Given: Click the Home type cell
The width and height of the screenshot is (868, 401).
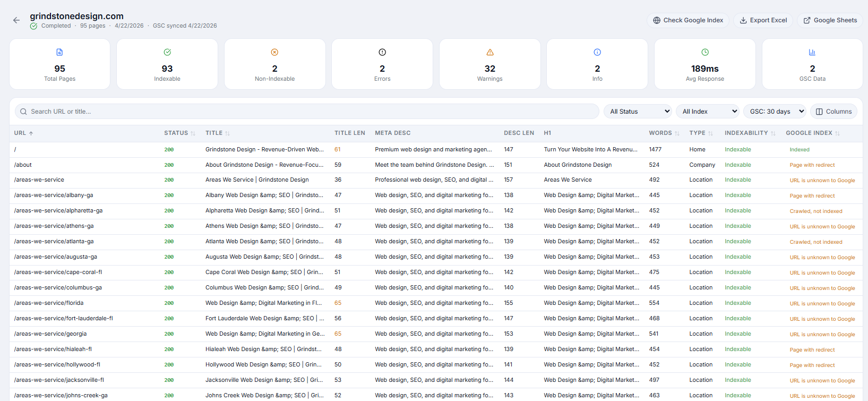Looking at the screenshot, I should (x=698, y=149).
